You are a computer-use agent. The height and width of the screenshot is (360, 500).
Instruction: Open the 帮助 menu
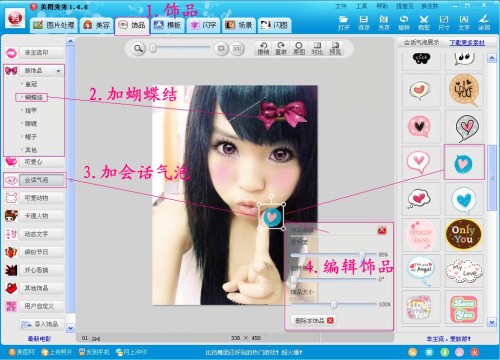pos(382,6)
